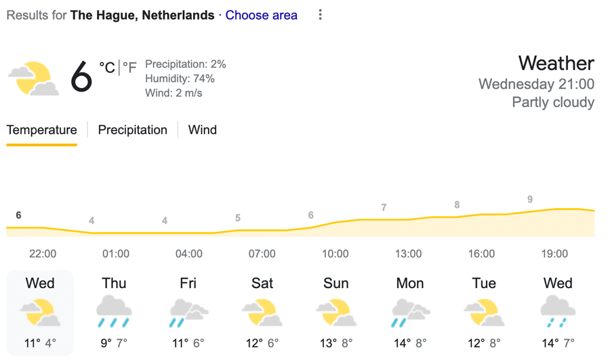Click the last Wednesday light rain icon
The image size is (610, 364).
(558, 311)
